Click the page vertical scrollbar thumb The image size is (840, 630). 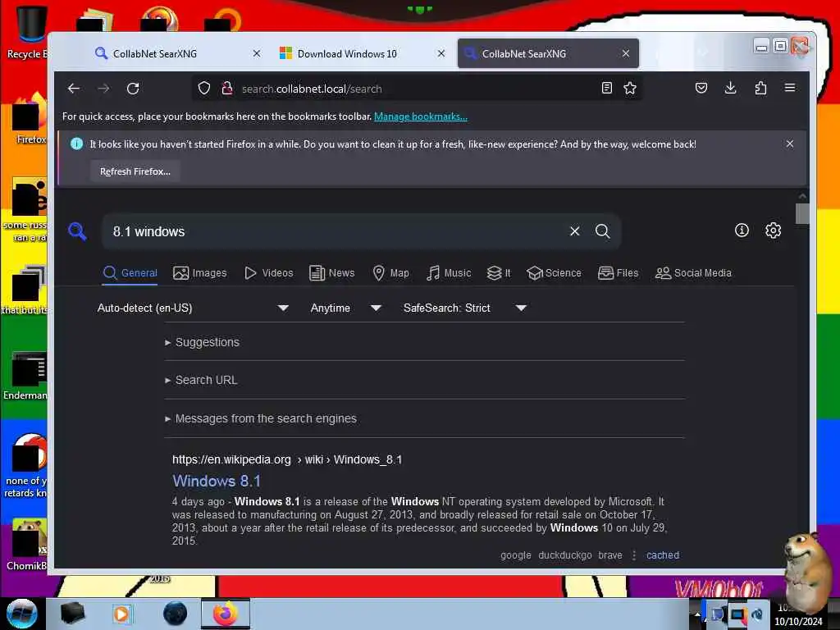[x=802, y=214]
